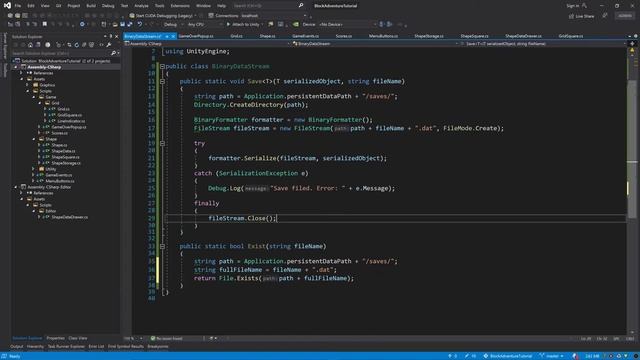Click the Solution Explorer pin icon

point(111,36)
